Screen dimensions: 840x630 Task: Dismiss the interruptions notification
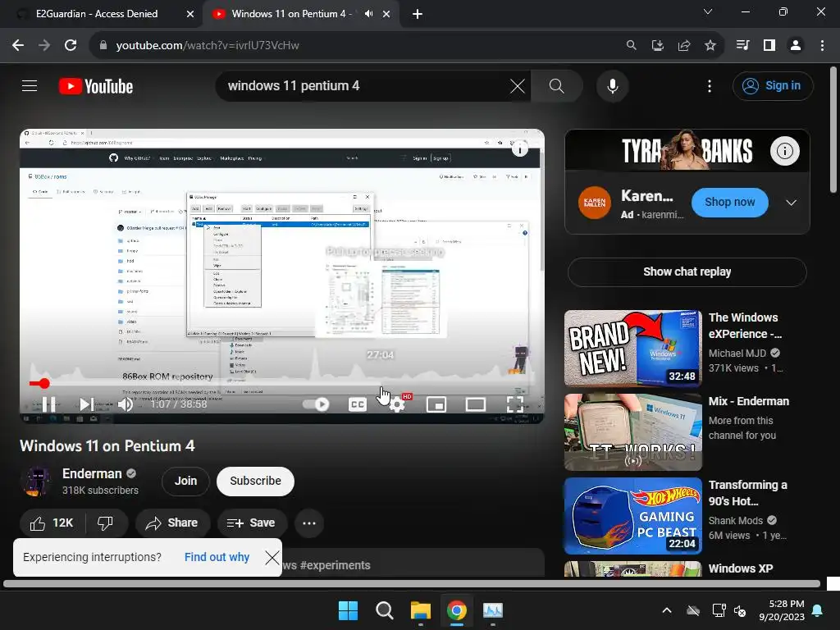coord(272,558)
